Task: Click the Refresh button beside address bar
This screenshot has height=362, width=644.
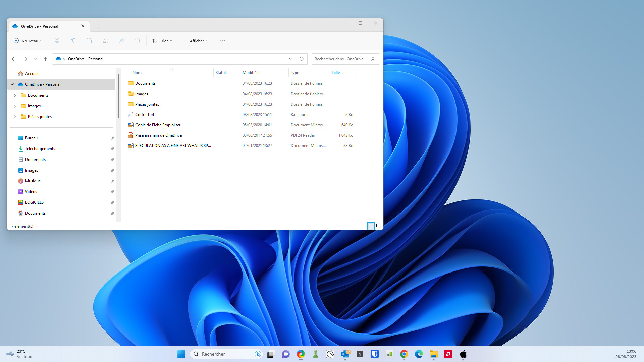Action: 302,59
